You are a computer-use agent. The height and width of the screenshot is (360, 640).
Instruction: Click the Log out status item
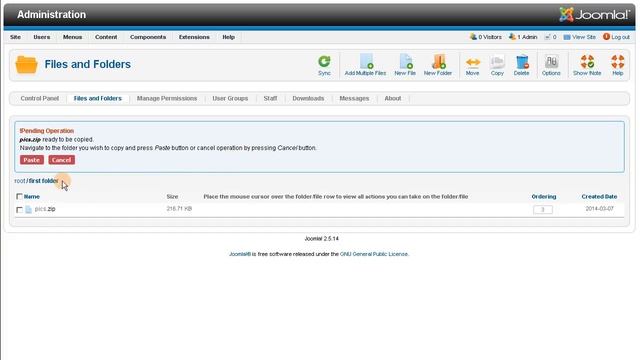click(x=616, y=37)
